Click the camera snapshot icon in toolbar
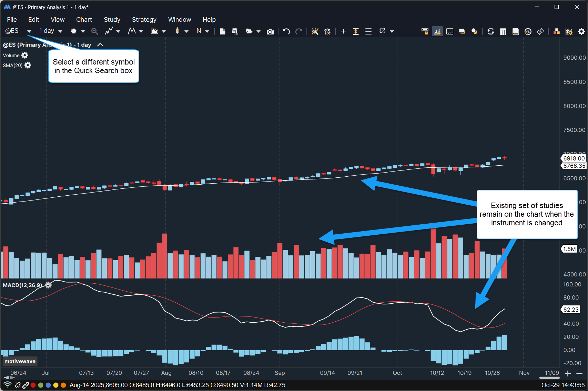Image resolution: width=588 pixels, height=391 pixels. pos(270,31)
